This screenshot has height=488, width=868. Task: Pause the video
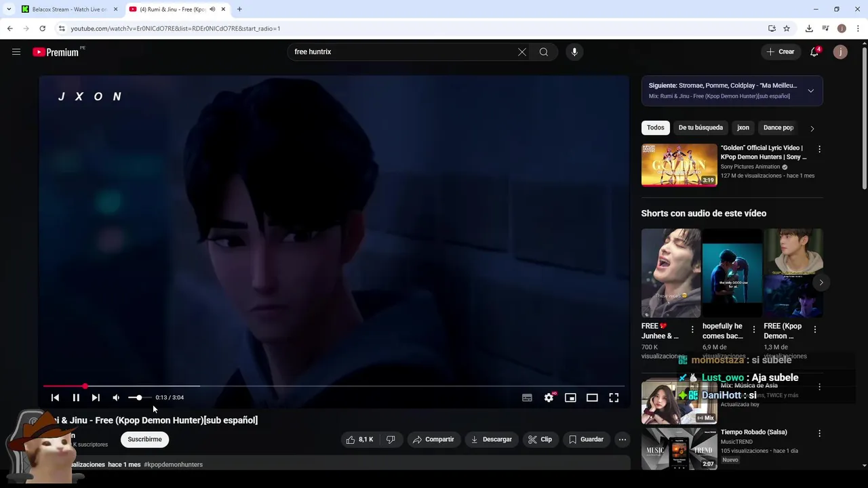[76, 398]
